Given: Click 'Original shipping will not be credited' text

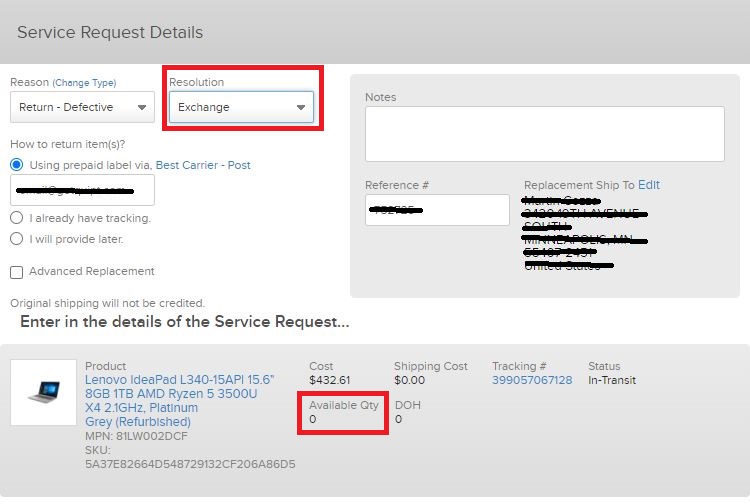Looking at the screenshot, I should point(108,303).
